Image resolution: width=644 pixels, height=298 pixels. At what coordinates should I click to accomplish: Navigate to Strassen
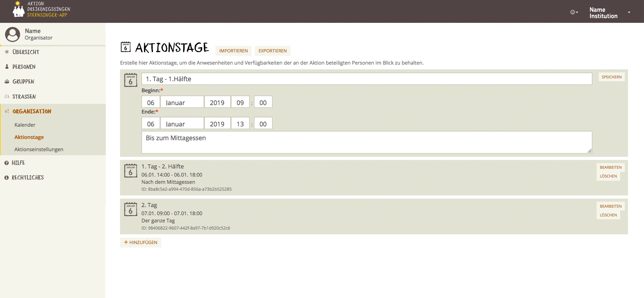(24, 97)
